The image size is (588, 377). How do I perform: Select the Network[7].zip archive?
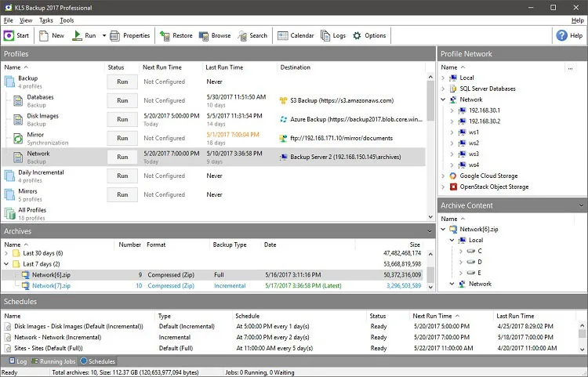[x=51, y=285]
